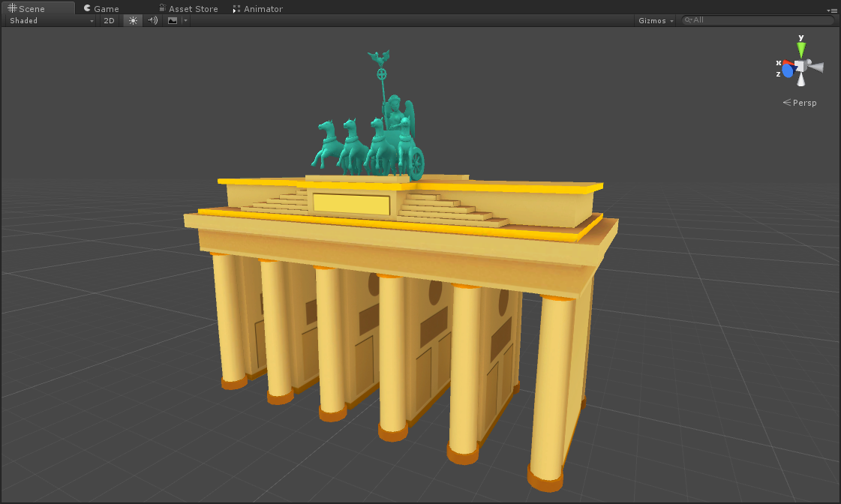Open the Game tab
This screenshot has height=504, width=841.
[x=101, y=8]
